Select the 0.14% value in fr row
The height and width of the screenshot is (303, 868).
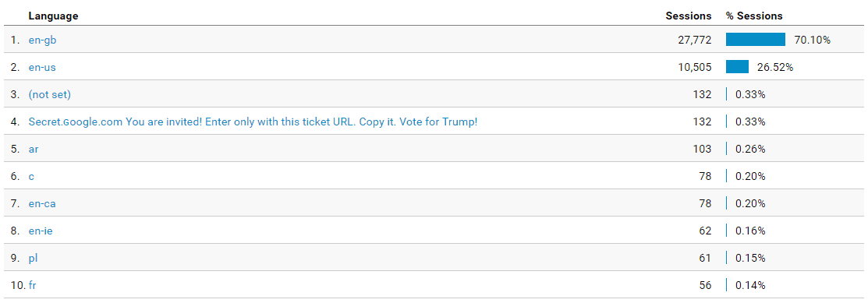pyautogui.click(x=750, y=285)
